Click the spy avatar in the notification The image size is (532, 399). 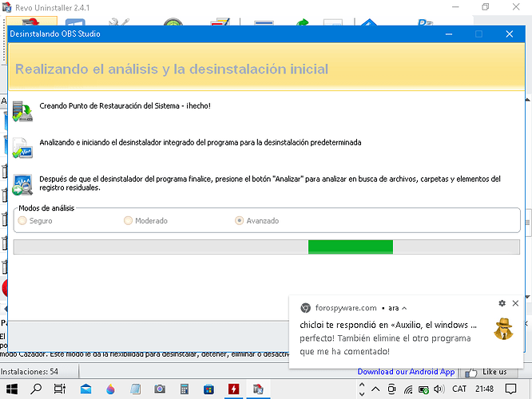coord(503,329)
